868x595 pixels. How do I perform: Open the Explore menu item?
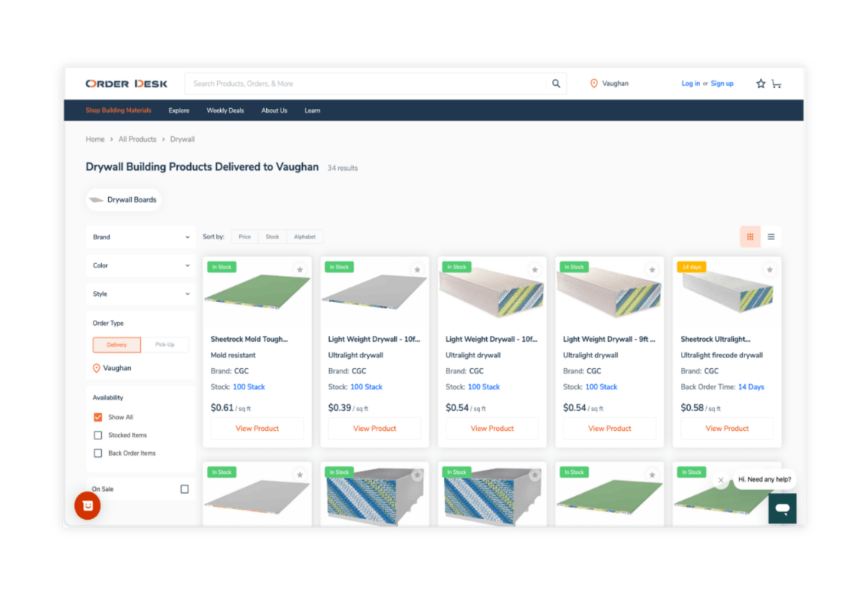pos(179,110)
